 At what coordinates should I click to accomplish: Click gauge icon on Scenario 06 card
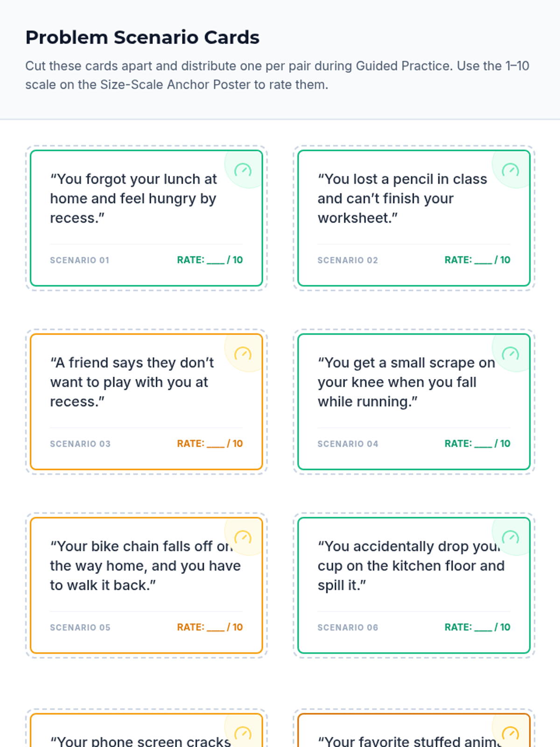(x=510, y=537)
